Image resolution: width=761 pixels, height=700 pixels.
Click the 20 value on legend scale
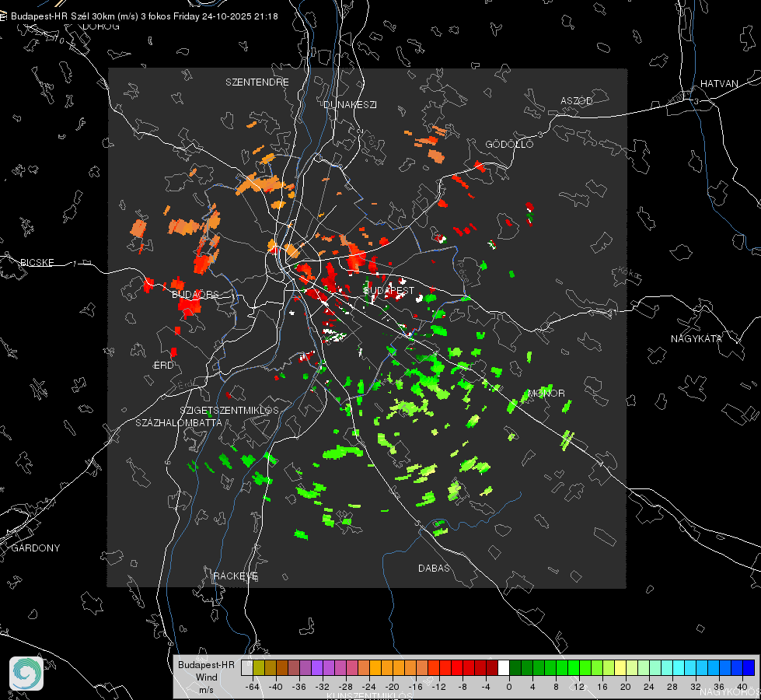(x=625, y=687)
